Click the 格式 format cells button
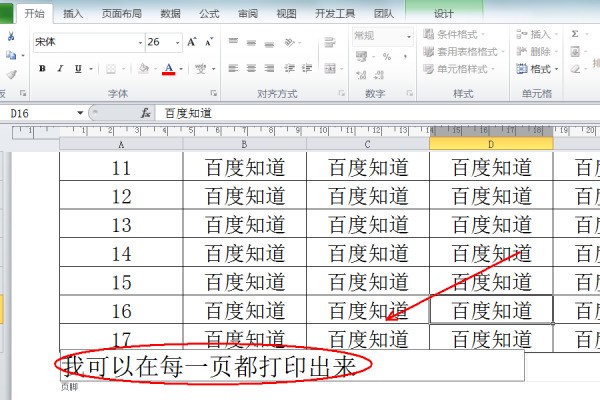The image size is (600, 400). pos(537,69)
